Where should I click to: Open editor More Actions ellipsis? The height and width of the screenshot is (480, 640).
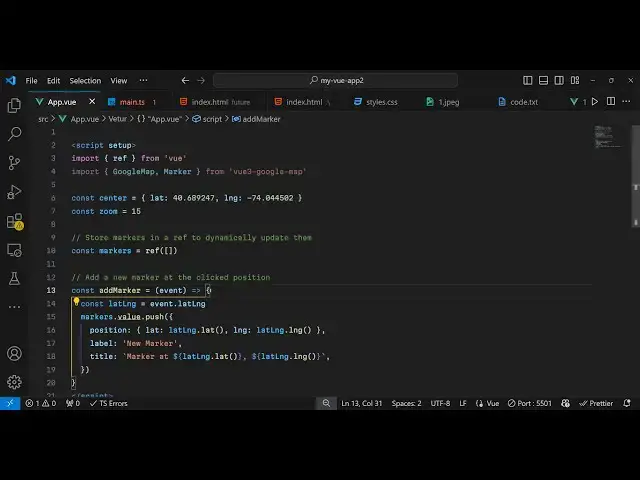(626, 101)
